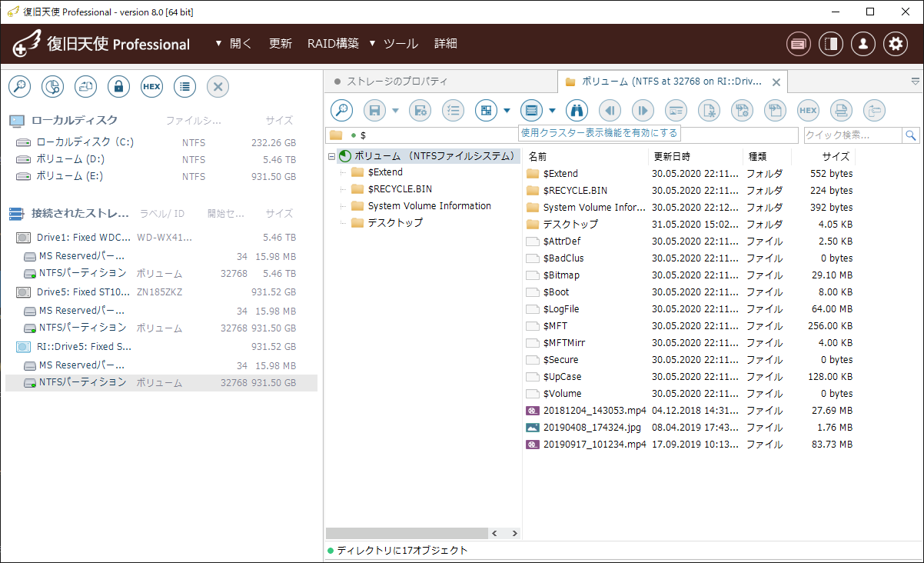Select the $LogFile file row

pos(690,309)
